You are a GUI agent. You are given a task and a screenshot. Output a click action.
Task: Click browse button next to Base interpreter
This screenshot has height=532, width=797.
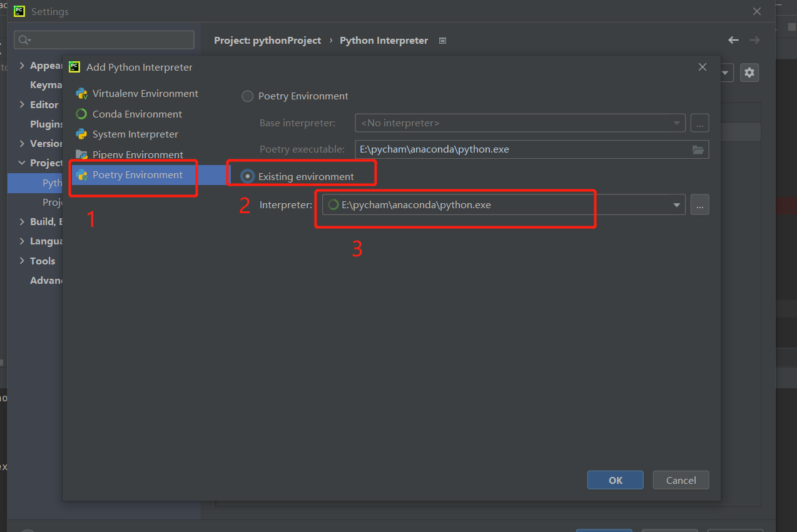700,123
